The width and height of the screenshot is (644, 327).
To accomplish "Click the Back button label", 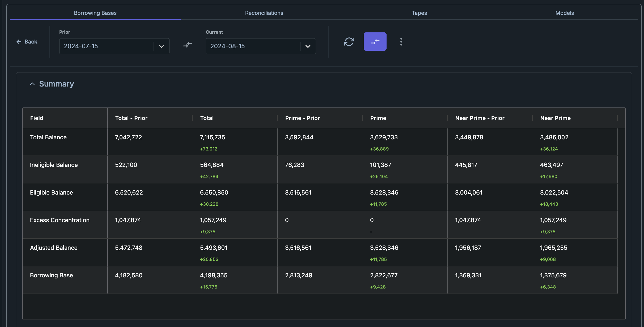I will pos(31,42).
